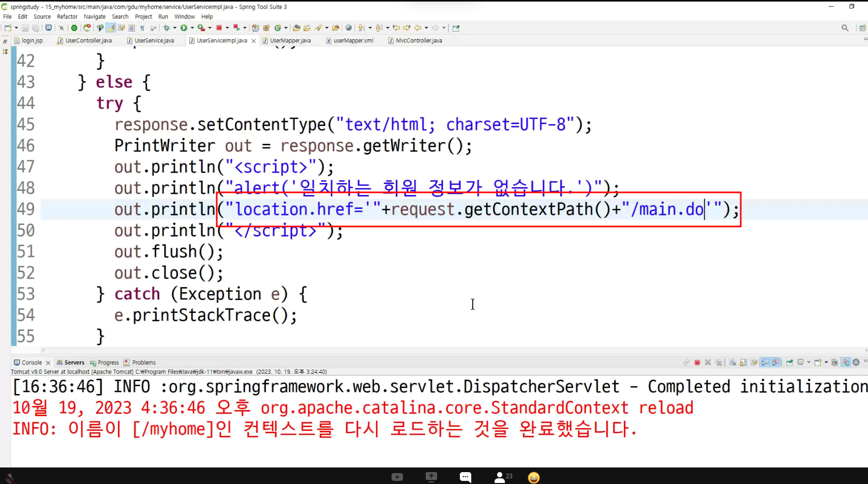Expand the Display Selected Console dropdown arrow
This screenshot has width=868, height=484.
pyautogui.click(x=809, y=362)
